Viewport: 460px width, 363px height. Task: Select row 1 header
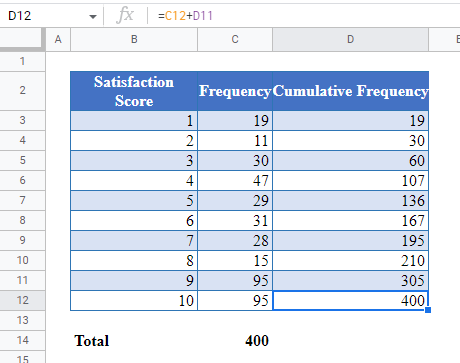(22, 61)
